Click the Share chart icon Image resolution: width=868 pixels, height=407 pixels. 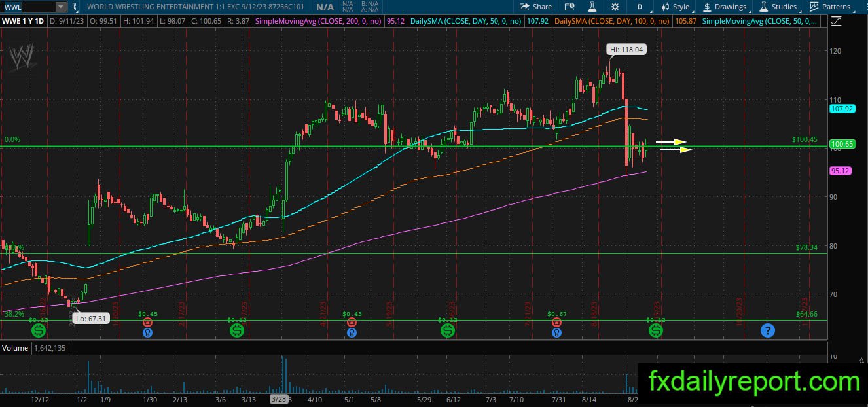pos(535,7)
